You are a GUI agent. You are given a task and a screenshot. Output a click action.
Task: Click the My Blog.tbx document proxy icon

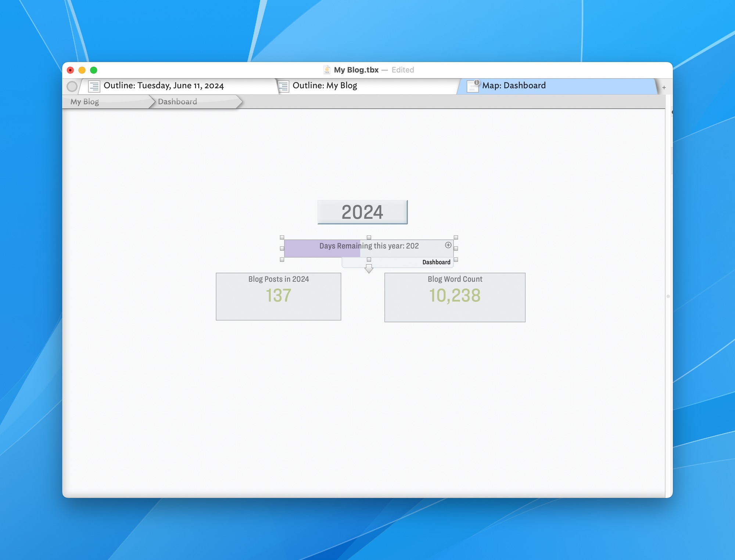327,70
